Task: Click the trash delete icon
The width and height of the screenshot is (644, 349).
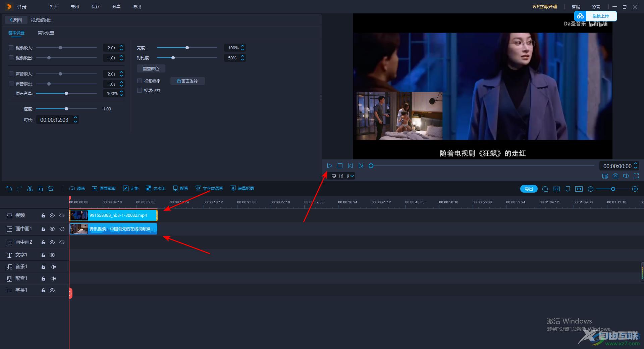Action: tap(40, 189)
